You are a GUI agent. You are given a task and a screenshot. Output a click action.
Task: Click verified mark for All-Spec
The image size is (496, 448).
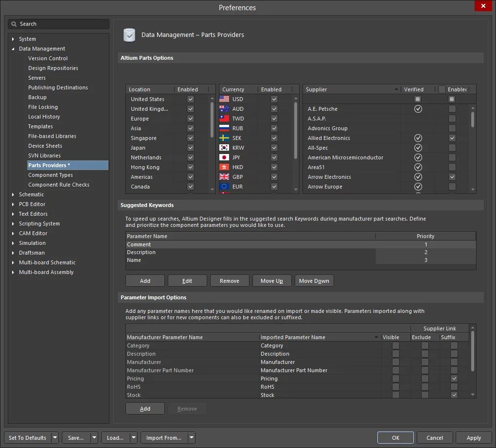pos(418,148)
